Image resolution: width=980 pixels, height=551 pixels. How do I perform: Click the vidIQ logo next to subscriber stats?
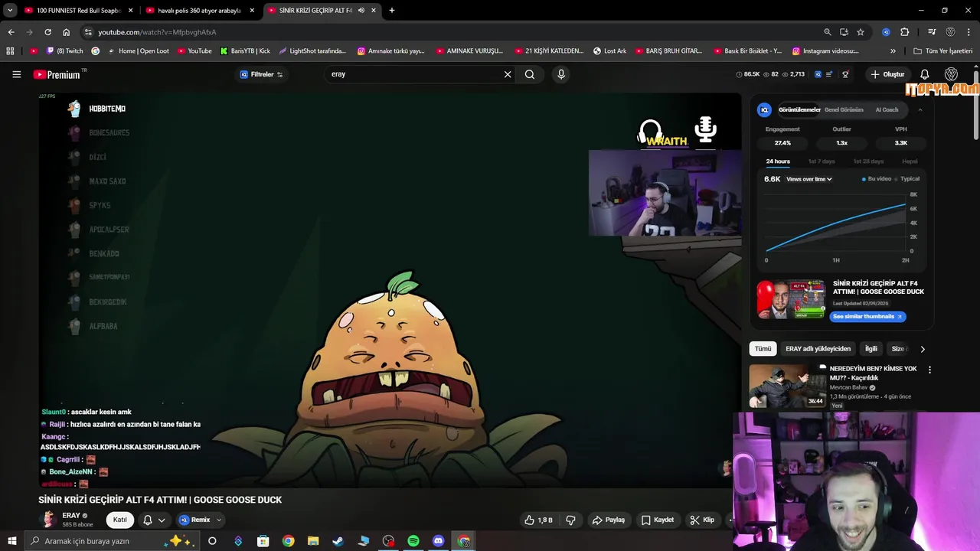tap(818, 74)
